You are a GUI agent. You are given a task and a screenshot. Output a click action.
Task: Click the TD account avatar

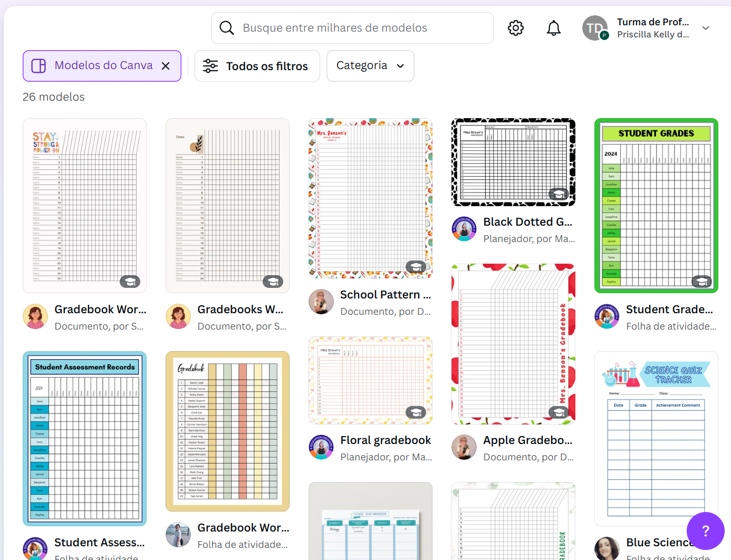coord(595,28)
